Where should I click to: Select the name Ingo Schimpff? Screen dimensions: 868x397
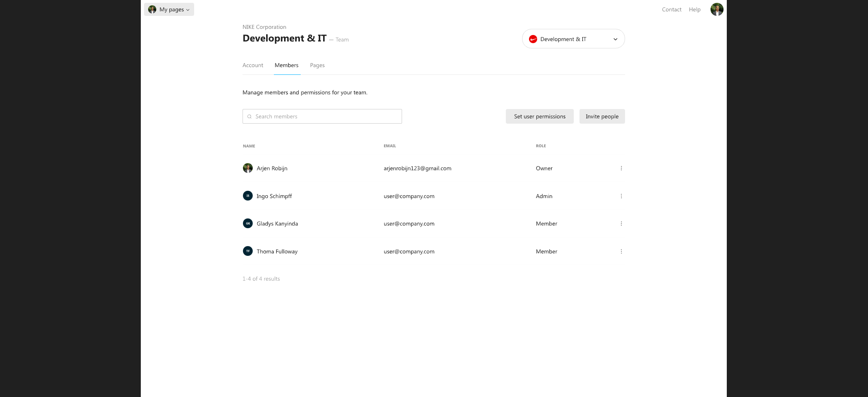coord(274,196)
